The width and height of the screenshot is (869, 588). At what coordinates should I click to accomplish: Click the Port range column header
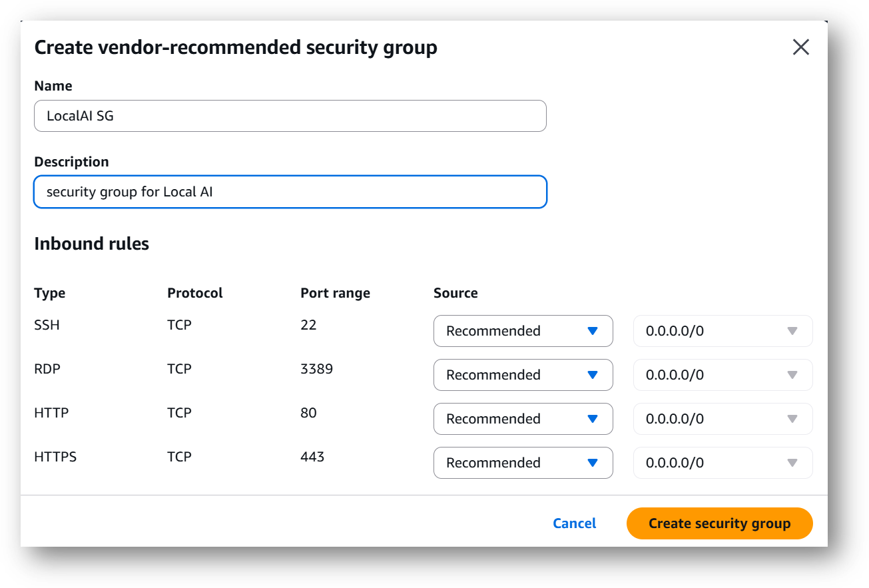click(x=335, y=293)
